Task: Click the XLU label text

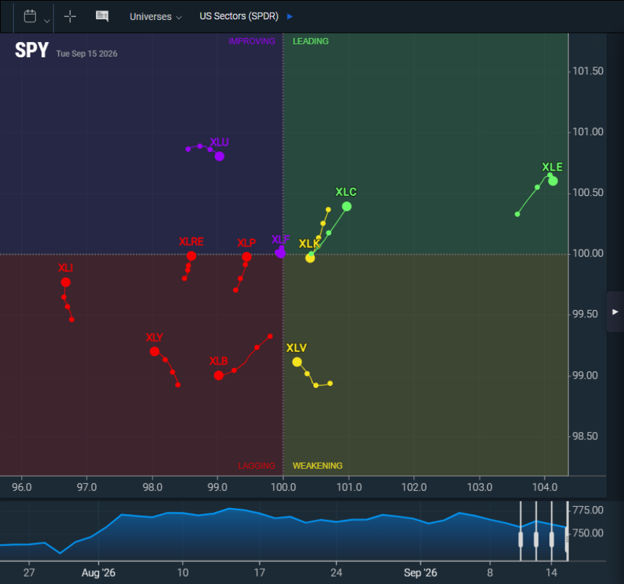Action: [219, 142]
